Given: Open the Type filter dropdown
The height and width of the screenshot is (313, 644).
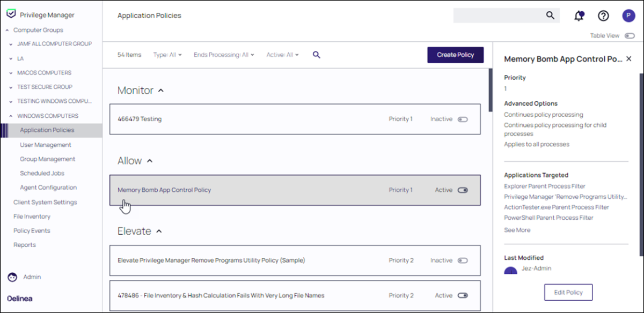Looking at the screenshot, I should click(167, 55).
